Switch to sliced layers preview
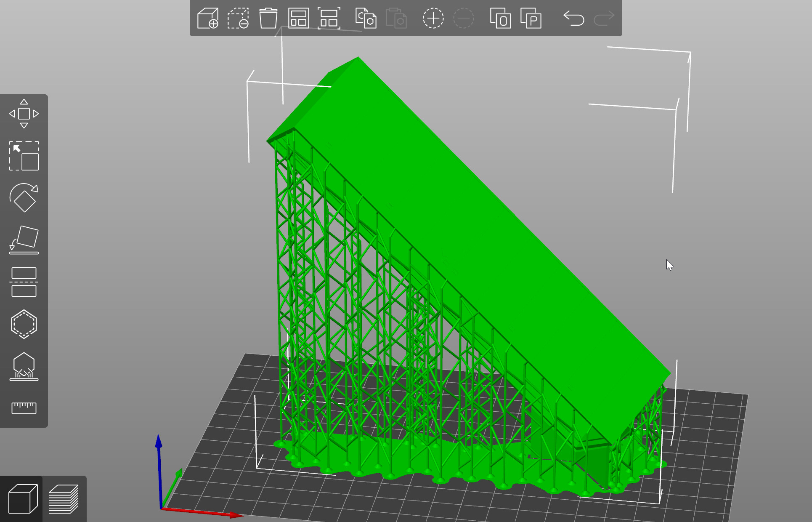This screenshot has height=522, width=812. click(x=64, y=499)
